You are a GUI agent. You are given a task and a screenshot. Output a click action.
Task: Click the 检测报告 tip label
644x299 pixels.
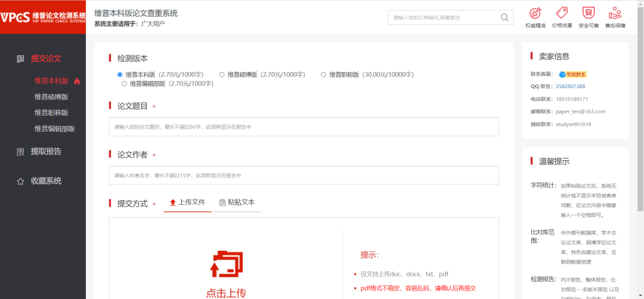[x=543, y=280]
